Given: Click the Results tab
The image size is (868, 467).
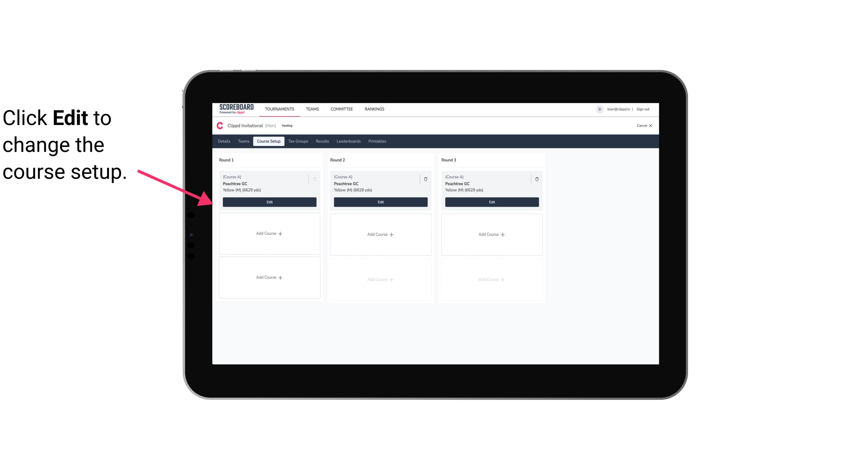Looking at the screenshot, I should pyautogui.click(x=322, y=141).
